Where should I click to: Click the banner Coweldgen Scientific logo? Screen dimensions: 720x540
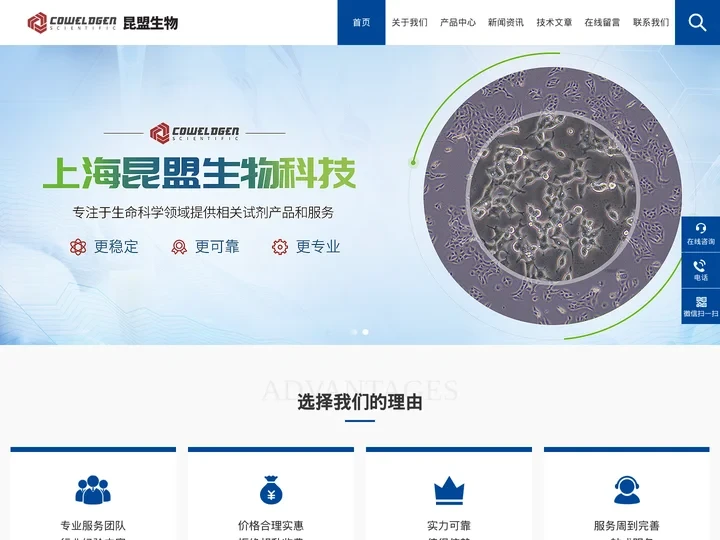[x=194, y=133]
